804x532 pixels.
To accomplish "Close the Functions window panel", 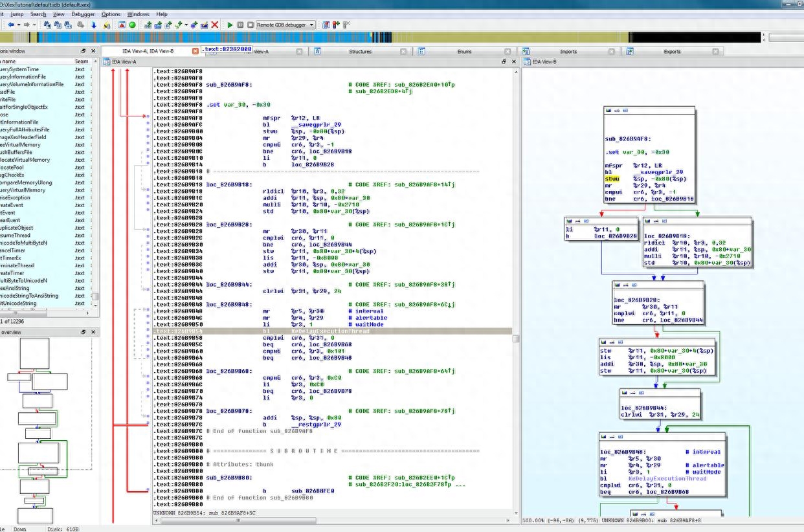I will click(x=93, y=51).
